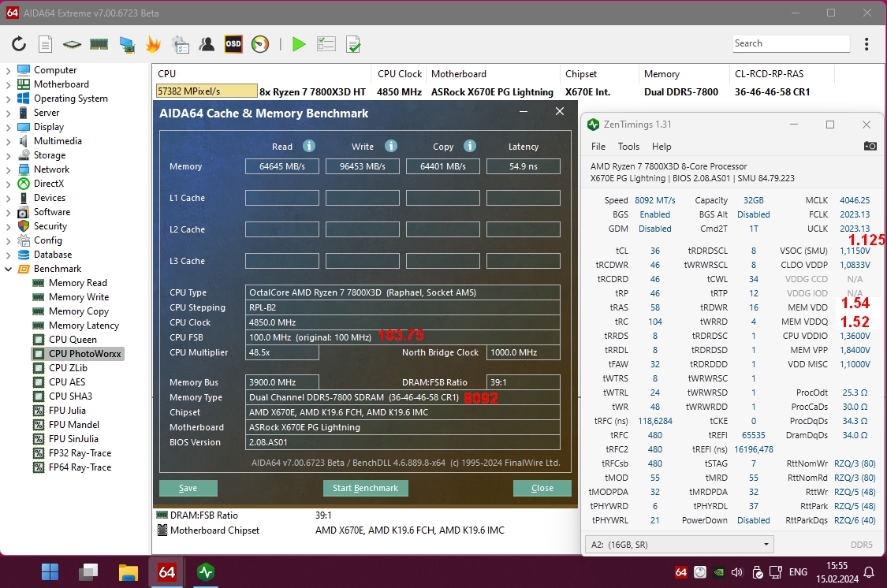887x588 pixels.
Task: Open the Help menu in ZenTimings
Action: (662, 147)
